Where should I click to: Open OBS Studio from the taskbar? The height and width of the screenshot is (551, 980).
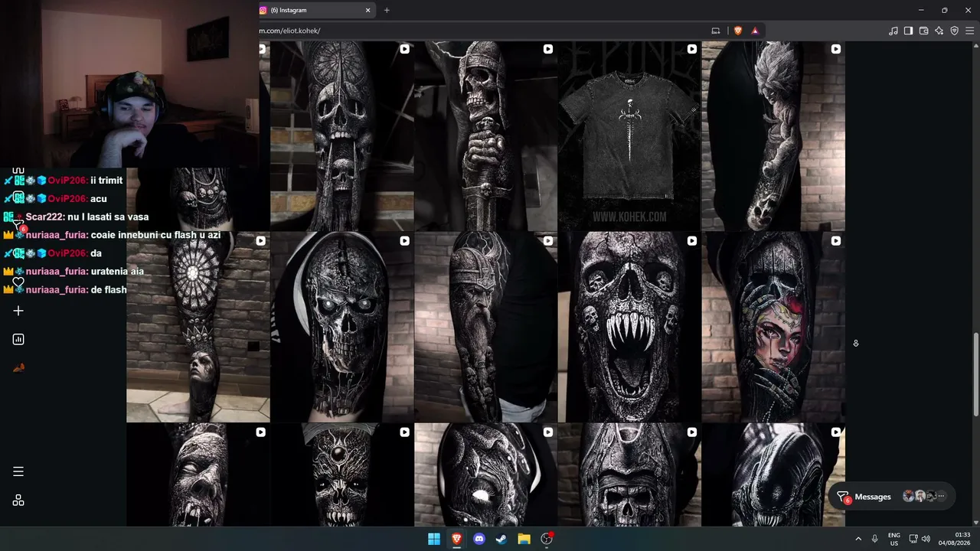point(547,539)
